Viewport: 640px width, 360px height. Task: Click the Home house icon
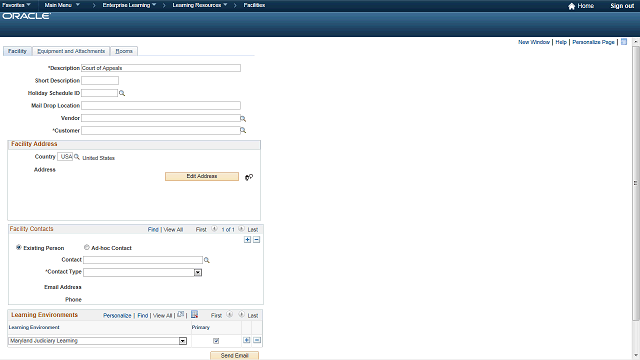click(x=571, y=6)
